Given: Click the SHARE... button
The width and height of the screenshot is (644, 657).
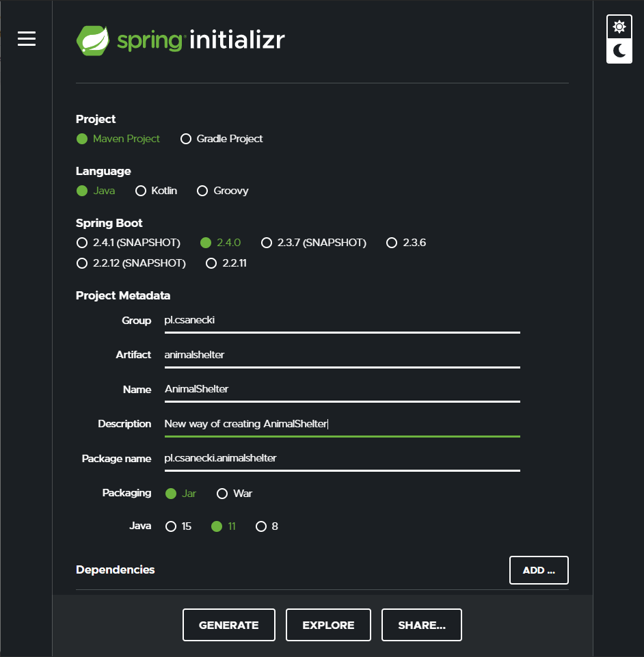Looking at the screenshot, I should tap(422, 625).
